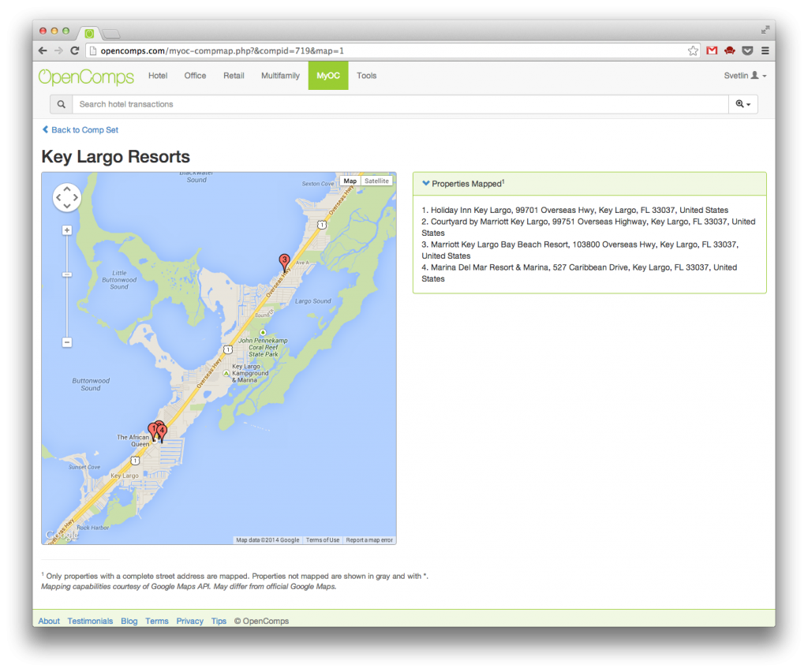
Task: Click the browser address bar URL
Action: click(x=222, y=50)
